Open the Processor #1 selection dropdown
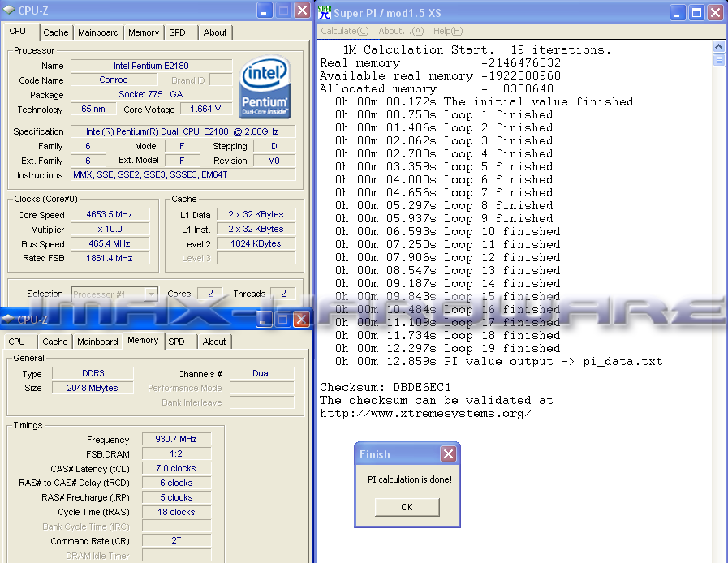The height and width of the screenshot is (563, 728). 151,294
